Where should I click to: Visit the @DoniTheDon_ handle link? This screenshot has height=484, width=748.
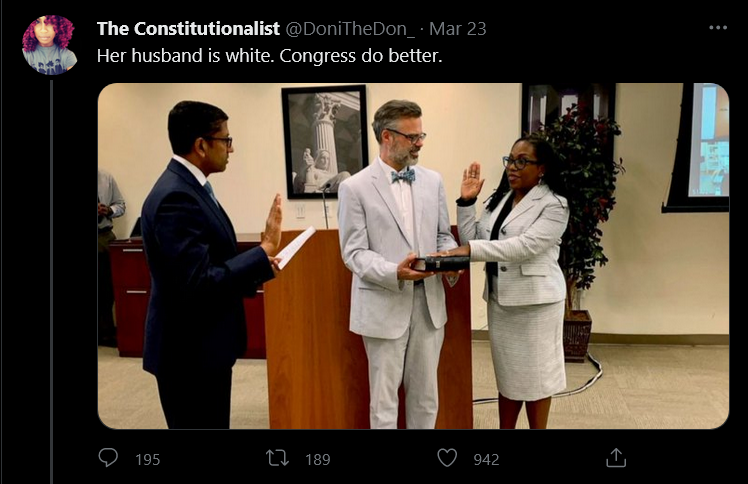click(x=350, y=29)
